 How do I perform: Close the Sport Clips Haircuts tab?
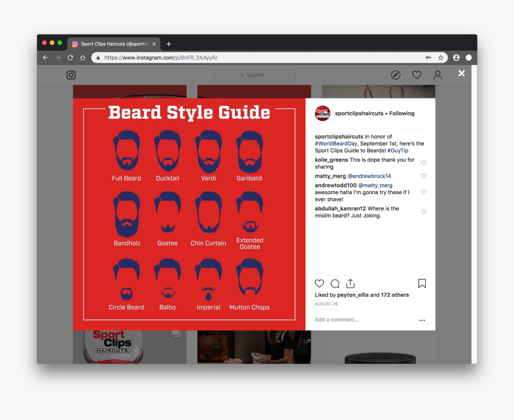(154, 44)
